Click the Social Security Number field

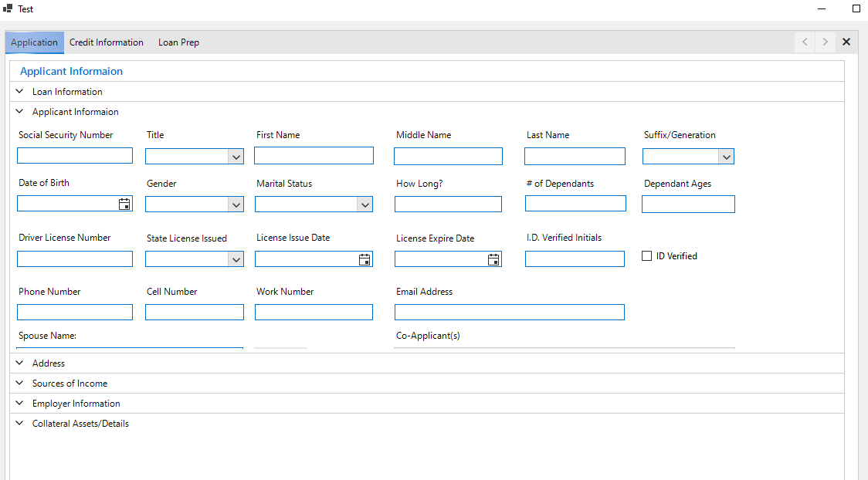75,156
